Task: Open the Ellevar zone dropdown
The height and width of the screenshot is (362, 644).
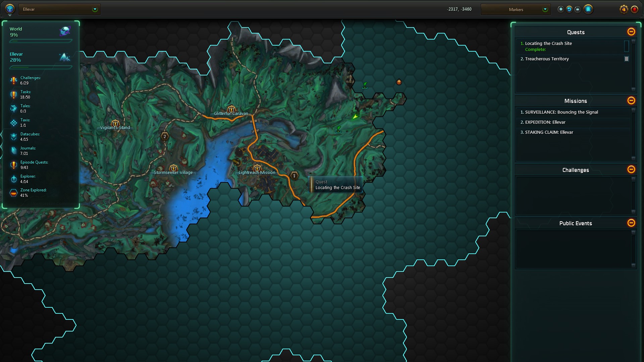Action: 59,9
